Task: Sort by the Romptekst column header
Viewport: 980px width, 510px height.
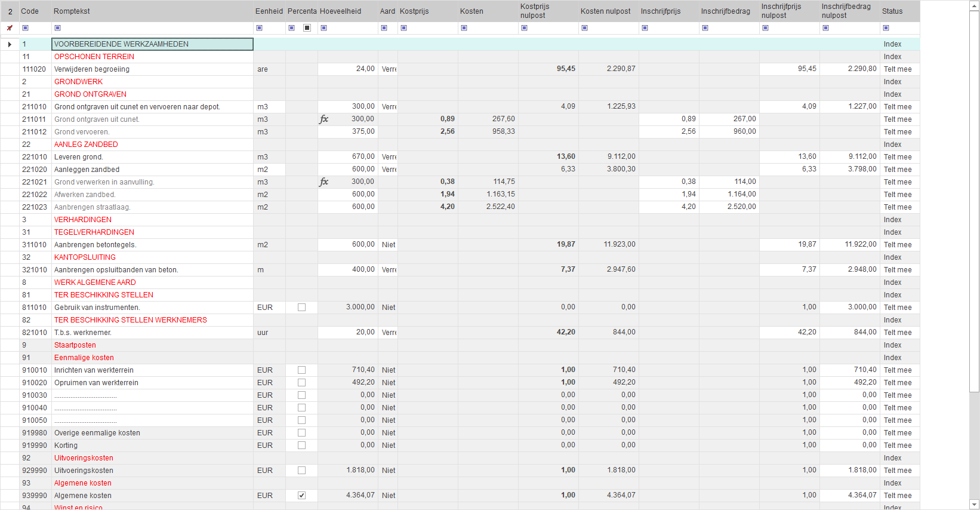Action: [152, 11]
